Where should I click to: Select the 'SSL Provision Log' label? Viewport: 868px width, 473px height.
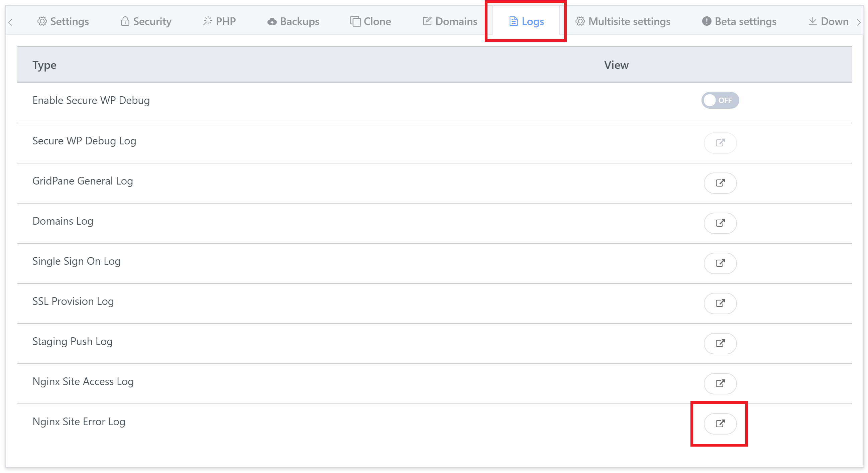tap(73, 301)
